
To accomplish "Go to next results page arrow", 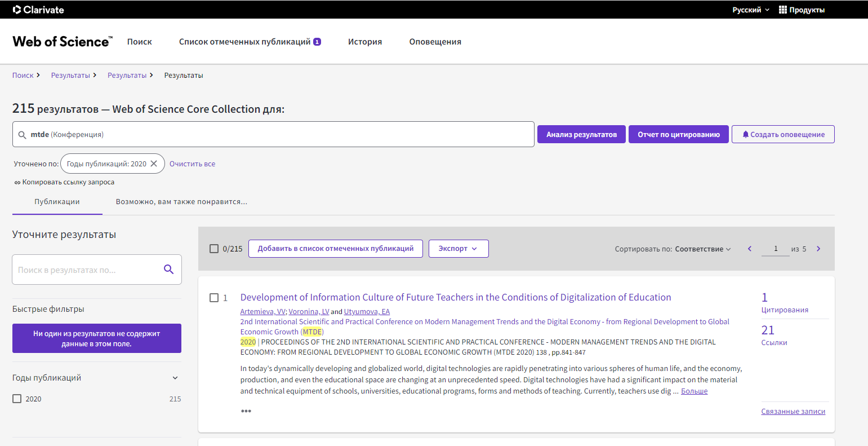I will pos(818,249).
